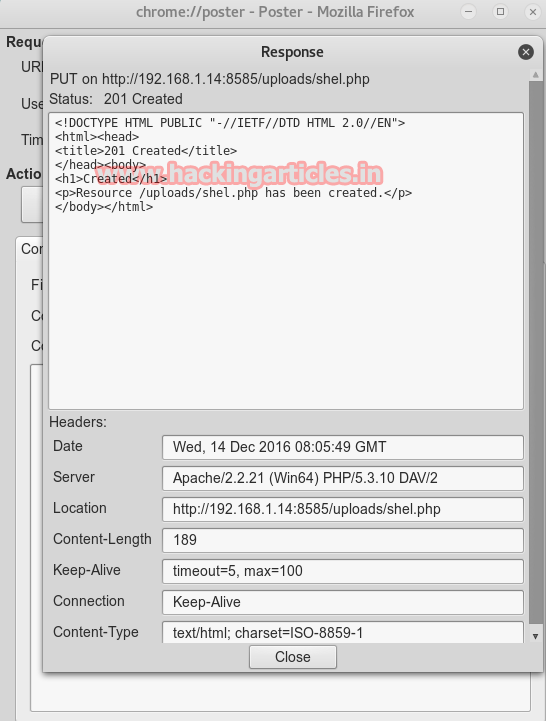The height and width of the screenshot is (721, 546).
Task: Click the Server header value field
Action: point(343,478)
